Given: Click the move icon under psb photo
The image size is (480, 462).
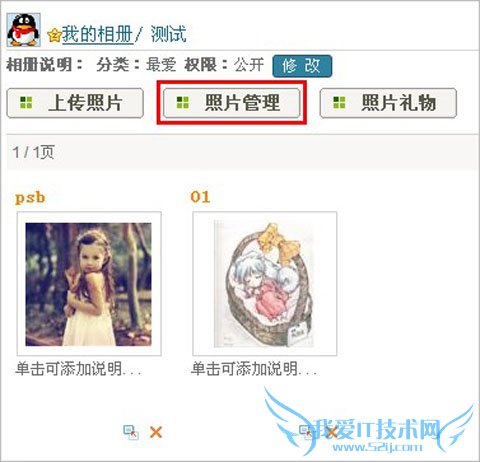Looking at the screenshot, I should pos(131,432).
